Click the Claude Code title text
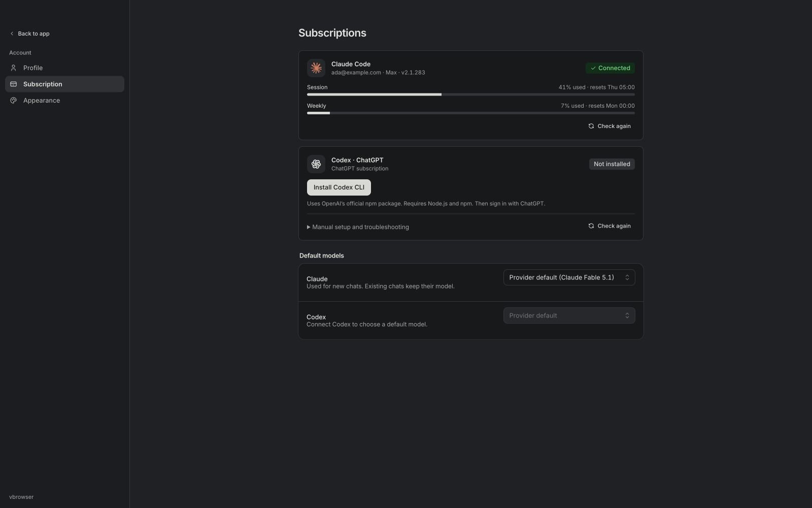Screen dimensions: 812x508 click(351, 64)
